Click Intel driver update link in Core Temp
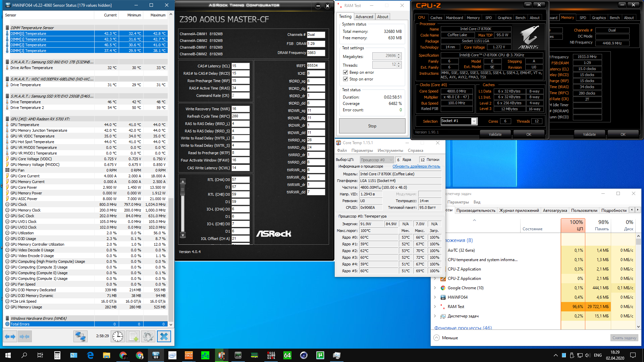 coord(416,167)
